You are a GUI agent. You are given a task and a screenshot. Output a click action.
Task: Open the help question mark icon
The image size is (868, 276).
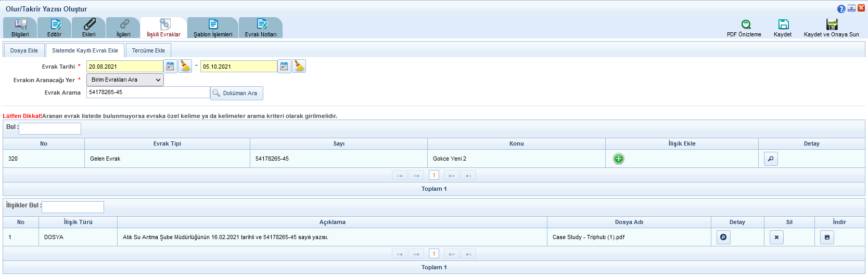coord(841,9)
